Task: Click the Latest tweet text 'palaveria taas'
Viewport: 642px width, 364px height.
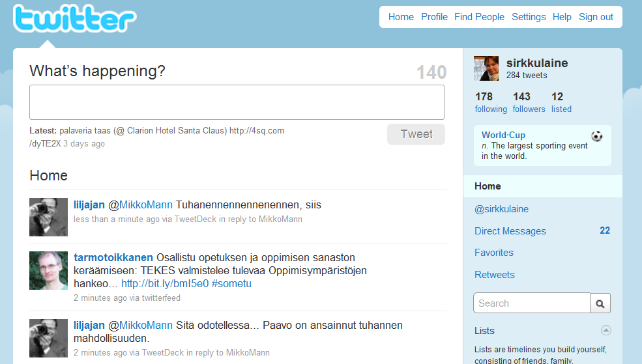Action: [85, 131]
